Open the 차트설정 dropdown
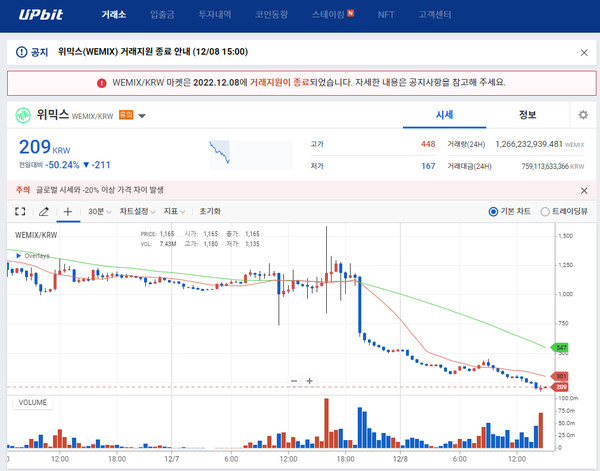Image resolution: width=600 pixels, height=471 pixels. coord(137,211)
